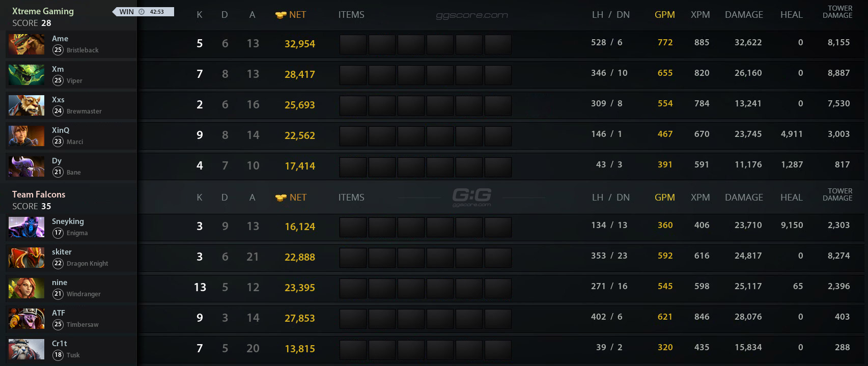Click Xm's Viper hero icon

point(26,75)
